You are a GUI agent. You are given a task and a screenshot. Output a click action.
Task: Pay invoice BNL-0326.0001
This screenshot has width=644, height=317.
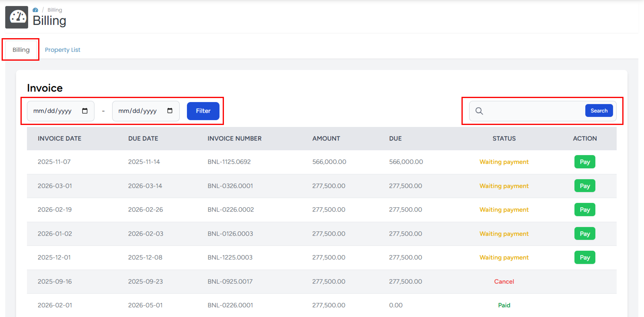coord(585,186)
